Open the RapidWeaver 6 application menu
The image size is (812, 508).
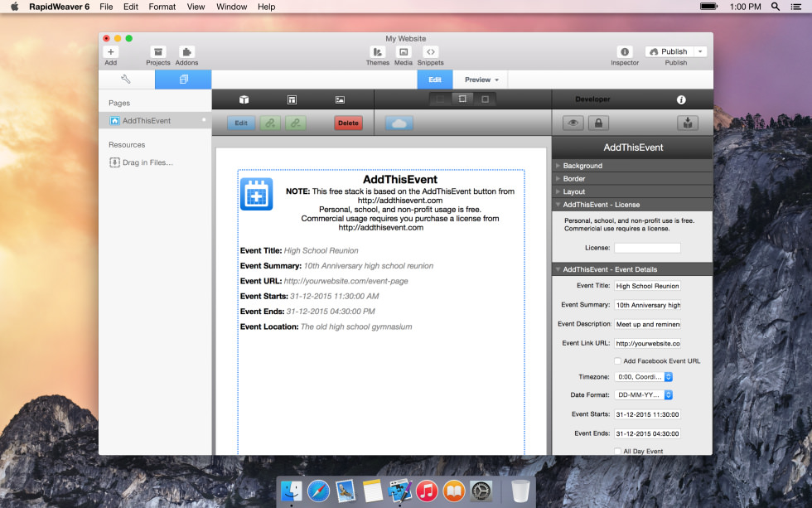[59, 7]
